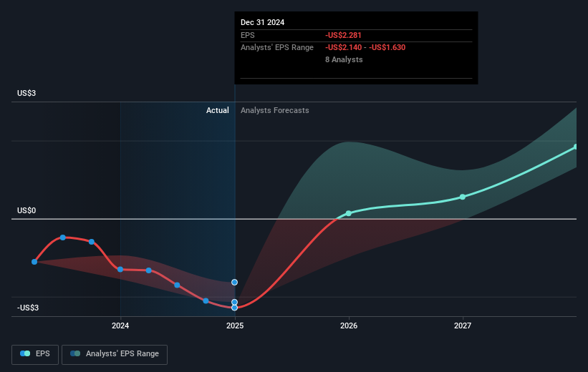Click the -US$2.140 range value in tooltip
Screen dimensions: 588x372
pyautogui.click(x=344, y=47)
